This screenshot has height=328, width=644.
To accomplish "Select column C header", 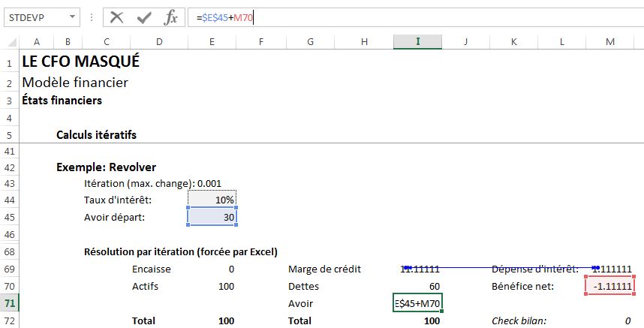I will 107,41.
